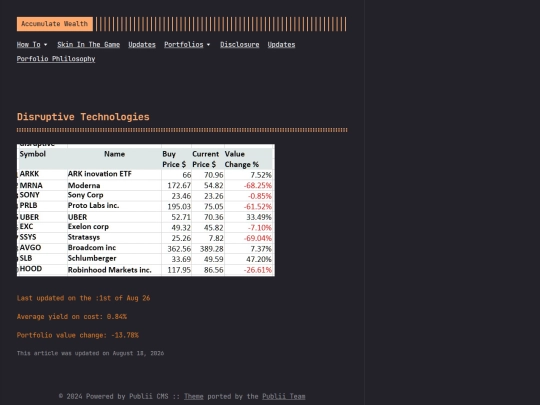The width and height of the screenshot is (540, 405).
Task: Click the Stratasys name cell
Action: pyautogui.click(x=84, y=237)
